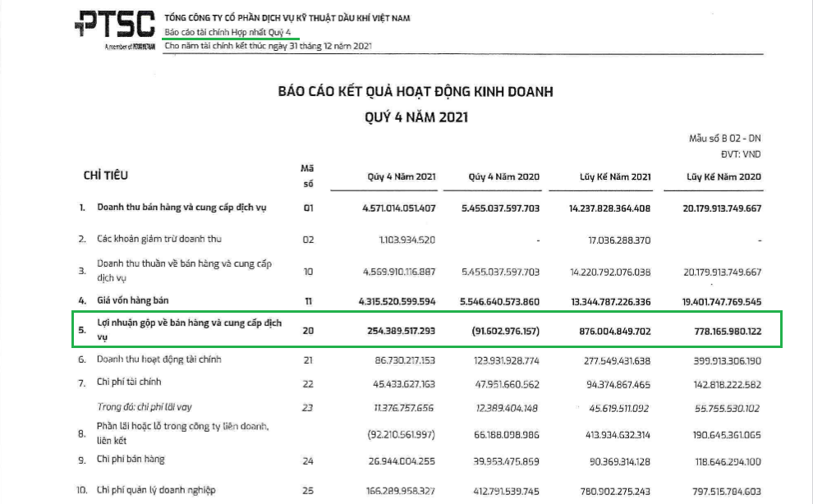Click value '45.433.627.163'

pos(404,384)
